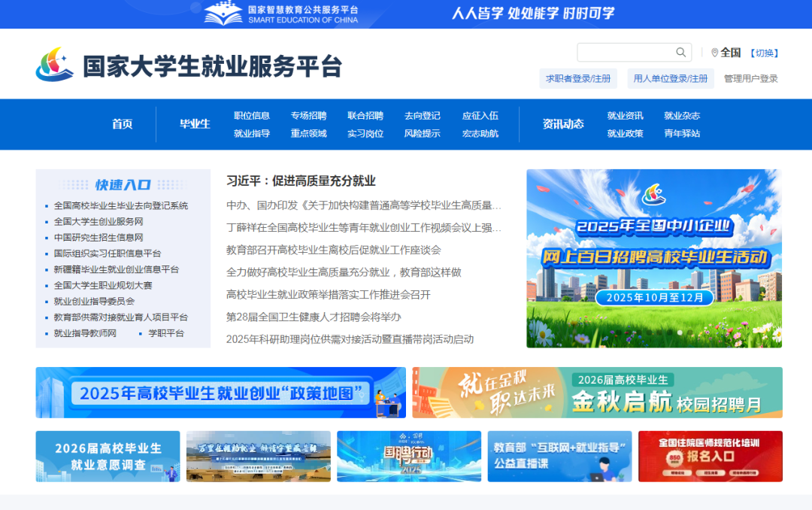Click the search magnifier icon
This screenshot has width=812, height=510.
pyautogui.click(x=680, y=53)
